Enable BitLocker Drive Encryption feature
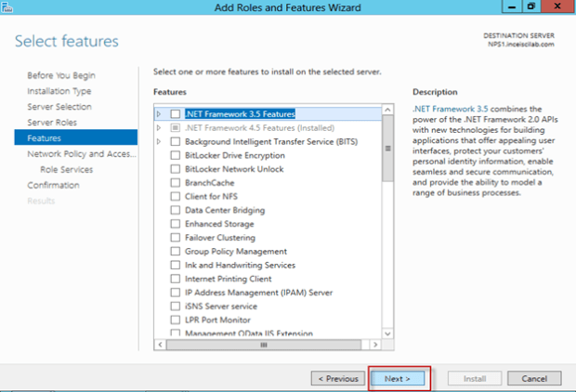 coord(176,155)
